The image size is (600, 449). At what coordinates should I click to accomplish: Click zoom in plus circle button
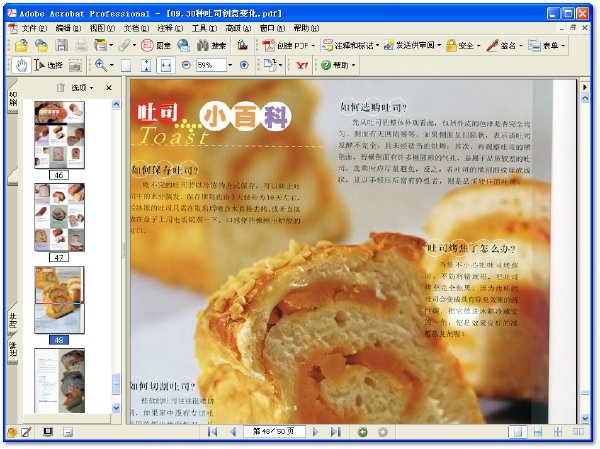[x=244, y=65]
